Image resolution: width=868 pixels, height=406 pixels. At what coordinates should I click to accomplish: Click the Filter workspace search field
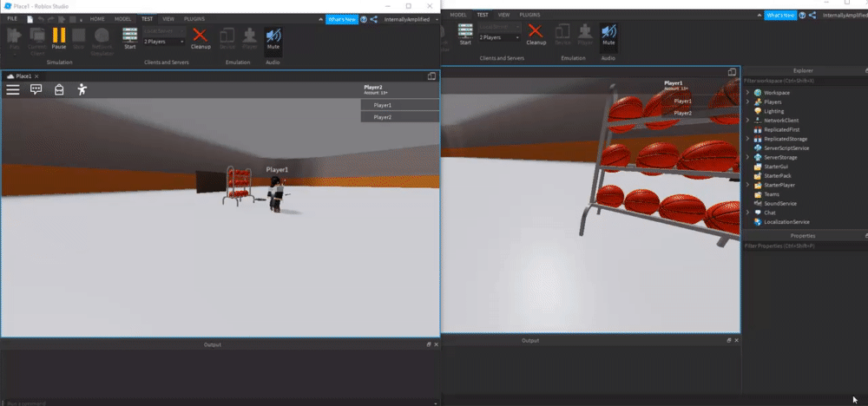tap(806, 81)
